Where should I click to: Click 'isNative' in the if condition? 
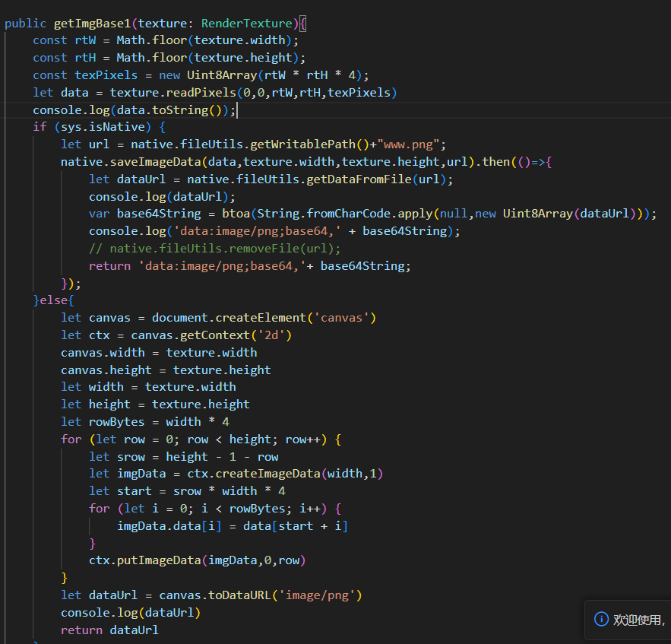[117, 127]
